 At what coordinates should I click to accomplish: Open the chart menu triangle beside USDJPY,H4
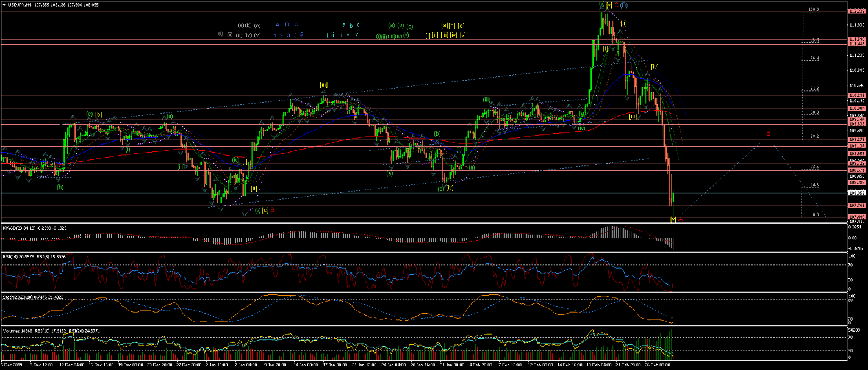pyautogui.click(x=4, y=4)
